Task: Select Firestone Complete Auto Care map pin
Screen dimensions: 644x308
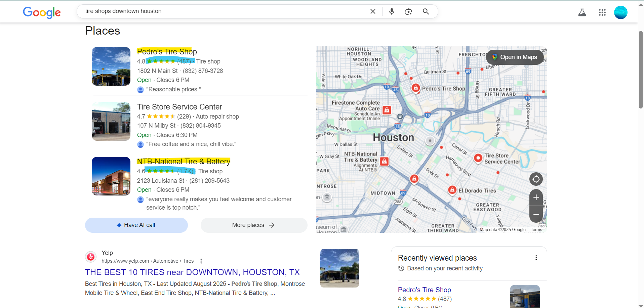Action: pyautogui.click(x=387, y=110)
